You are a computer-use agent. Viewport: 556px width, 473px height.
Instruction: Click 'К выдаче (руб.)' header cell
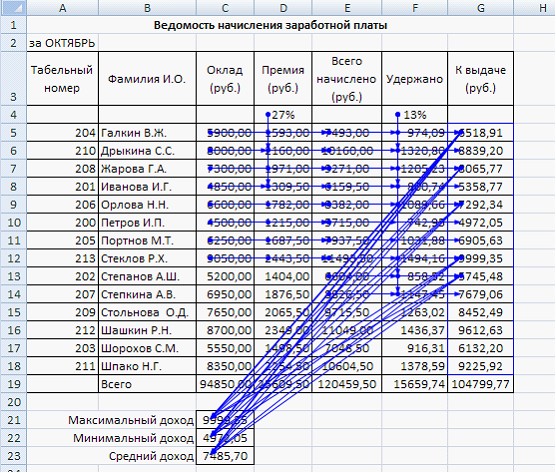click(x=480, y=79)
